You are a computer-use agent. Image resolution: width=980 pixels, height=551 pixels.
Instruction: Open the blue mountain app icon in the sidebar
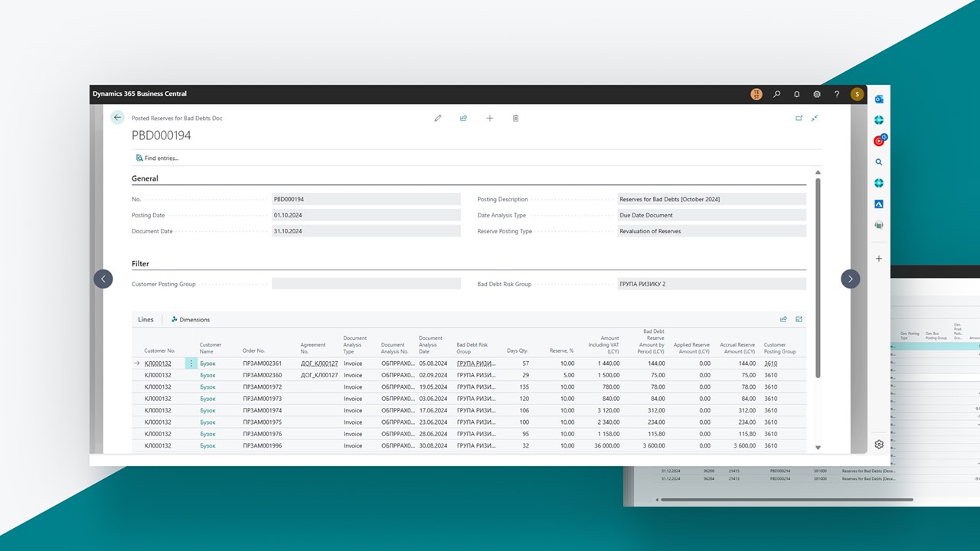(879, 204)
